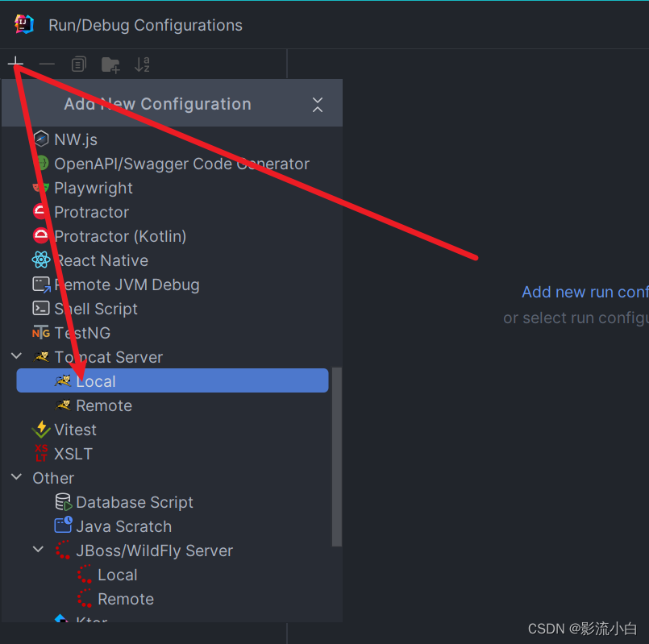The width and height of the screenshot is (649, 644).
Task: Click the sort configurations toolbar icon
Action: pyautogui.click(x=142, y=64)
